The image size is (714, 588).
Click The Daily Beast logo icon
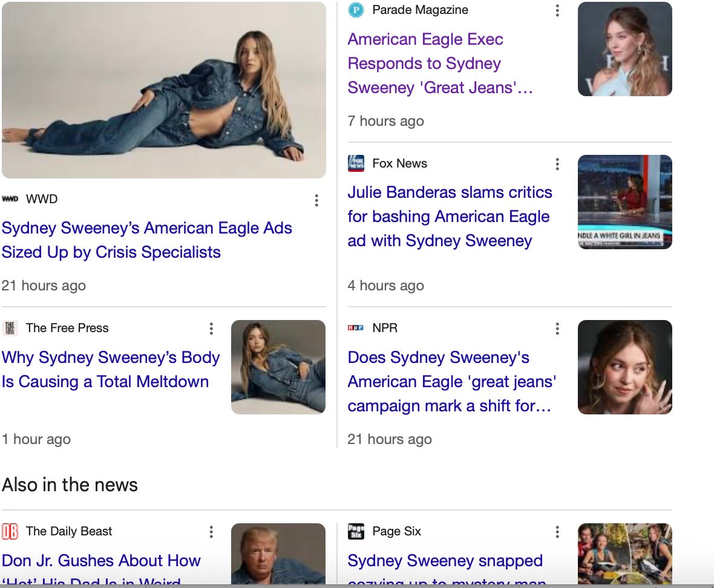click(10, 531)
